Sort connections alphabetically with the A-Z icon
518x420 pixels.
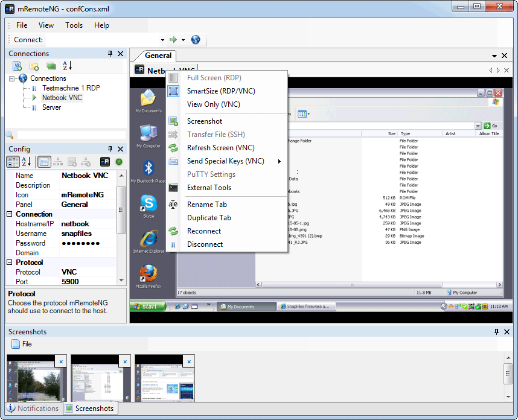tap(66, 65)
